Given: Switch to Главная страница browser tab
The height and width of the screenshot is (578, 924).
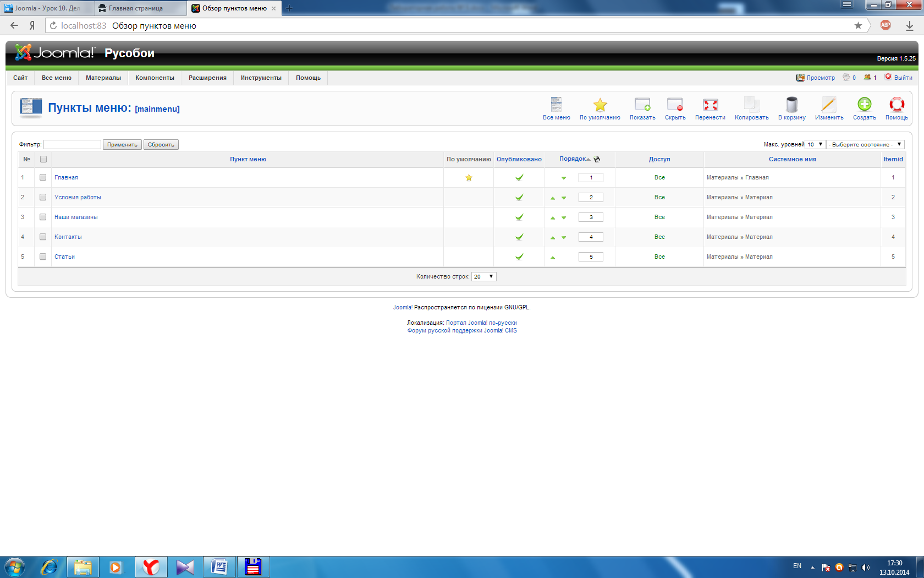Looking at the screenshot, I should [x=140, y=8].
